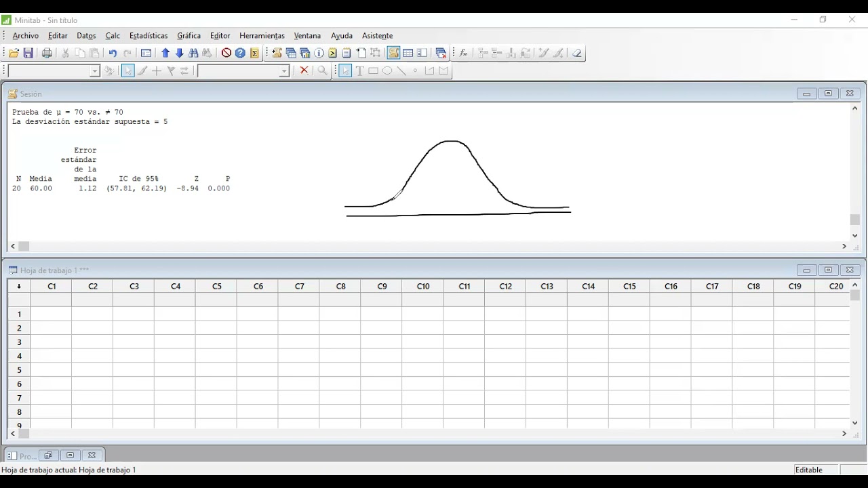Viewport: 868px width, 488px height.
Task: Click the P value 0.000 in Session output
Action: [219, 188]
